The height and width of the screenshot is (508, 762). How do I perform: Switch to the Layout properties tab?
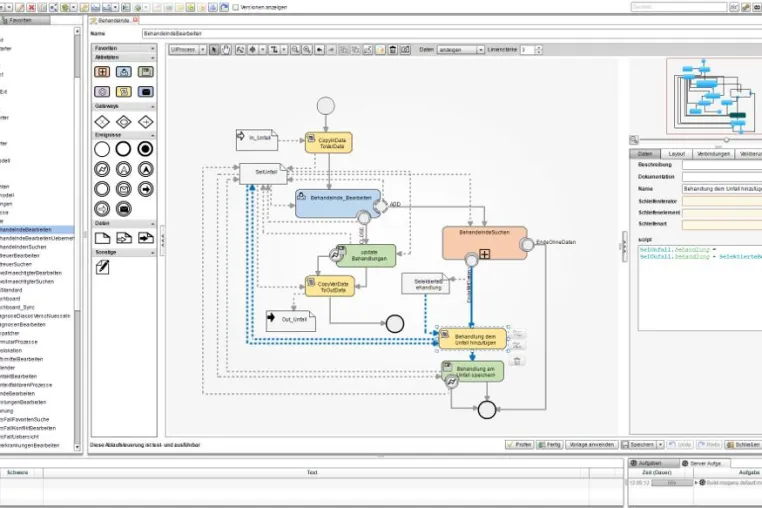(676, 154)
